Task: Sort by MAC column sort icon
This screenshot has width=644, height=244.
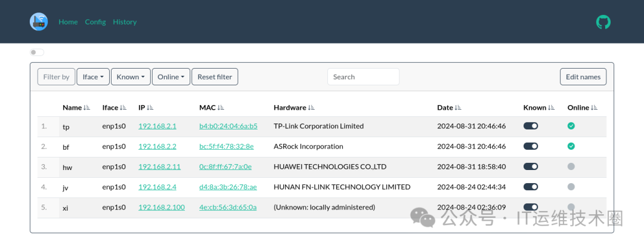Action: pyautogui.click(x=221, y=107)
